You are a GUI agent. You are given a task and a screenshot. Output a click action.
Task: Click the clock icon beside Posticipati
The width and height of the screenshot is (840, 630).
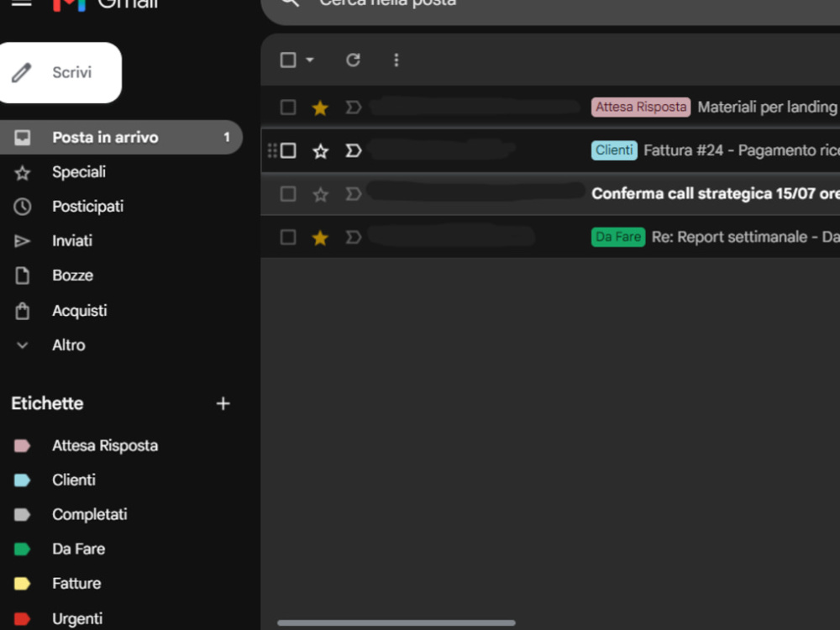[x=22, y=207]
